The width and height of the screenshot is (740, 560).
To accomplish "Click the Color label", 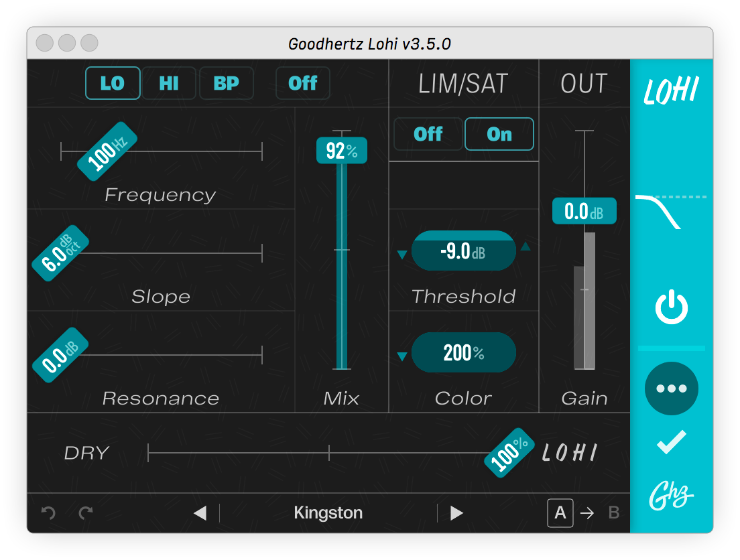I will [463, 398].
